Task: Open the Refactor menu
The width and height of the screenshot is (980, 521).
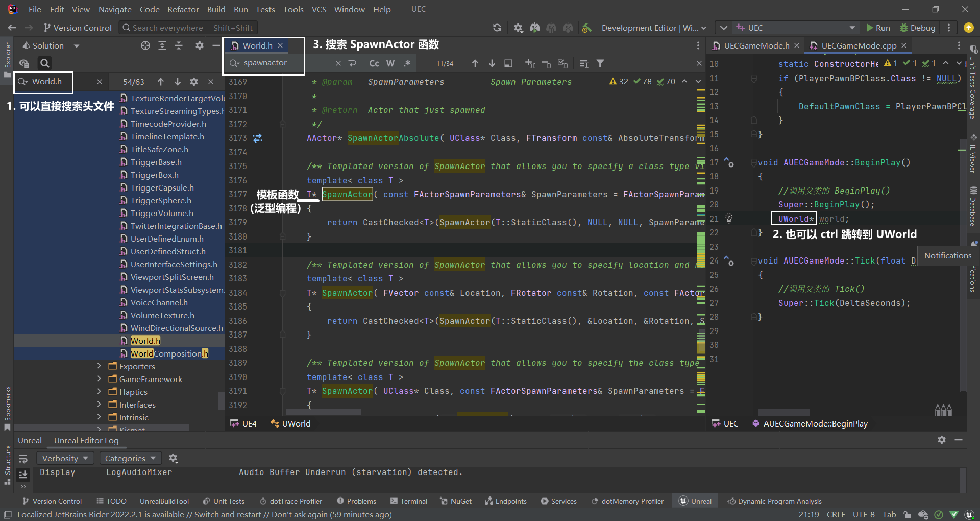Action: (x=183, y=9)
